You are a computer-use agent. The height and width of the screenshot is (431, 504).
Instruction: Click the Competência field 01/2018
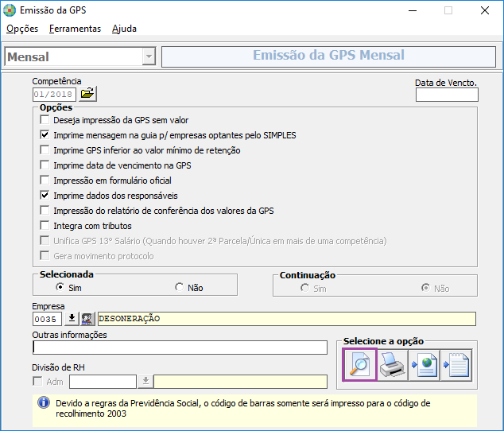tap(54, 95)
